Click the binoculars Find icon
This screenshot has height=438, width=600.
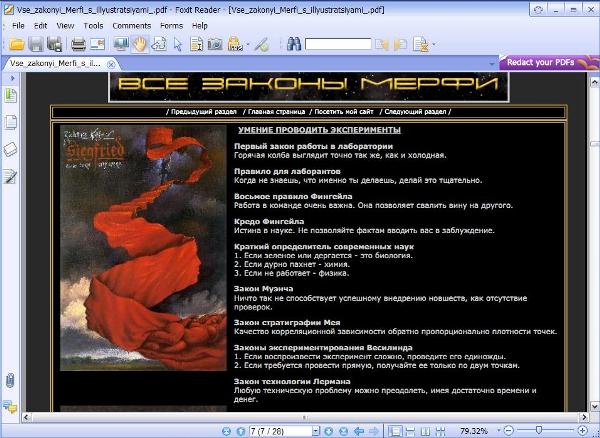pyautogui.click(x=294, y=44)
